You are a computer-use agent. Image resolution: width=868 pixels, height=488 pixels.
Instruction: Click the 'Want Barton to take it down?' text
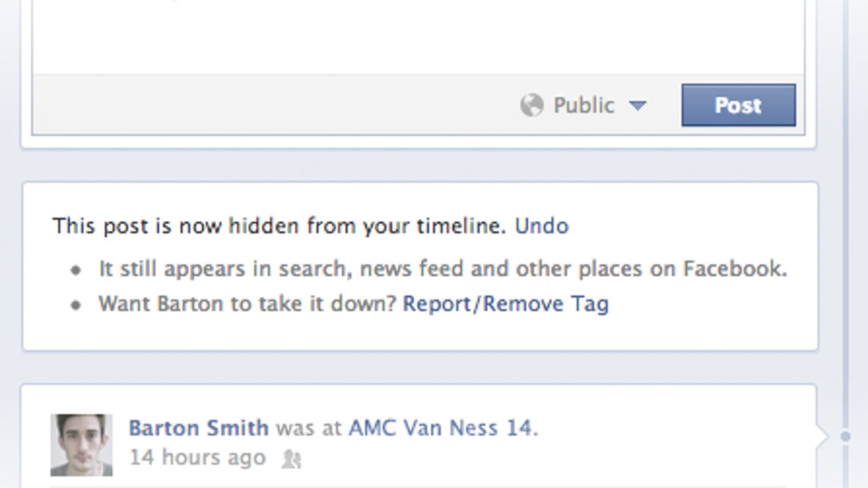point(247,304)
